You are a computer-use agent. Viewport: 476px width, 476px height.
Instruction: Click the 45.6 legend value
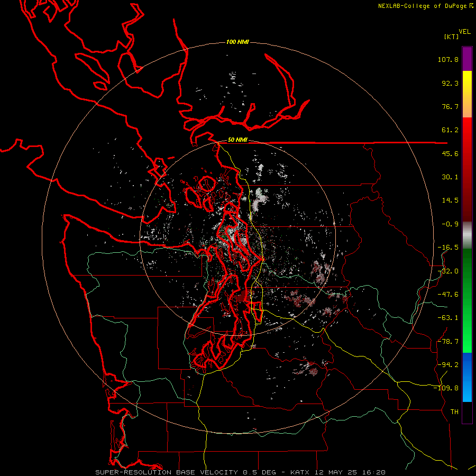coord(450,153)
